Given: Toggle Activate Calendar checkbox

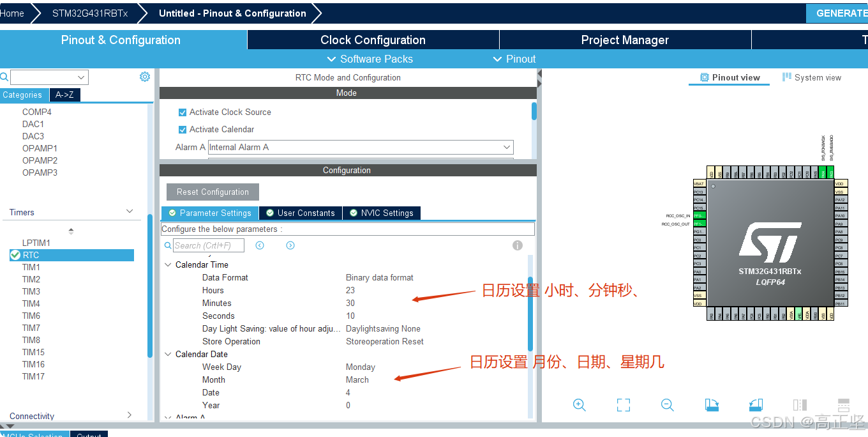Looking at the screenshot, I should (183, 129).
